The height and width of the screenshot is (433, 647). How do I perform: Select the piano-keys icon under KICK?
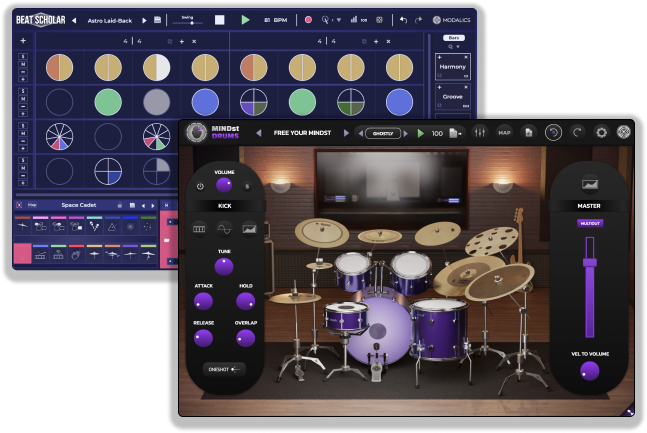click(x=200, y=228)
